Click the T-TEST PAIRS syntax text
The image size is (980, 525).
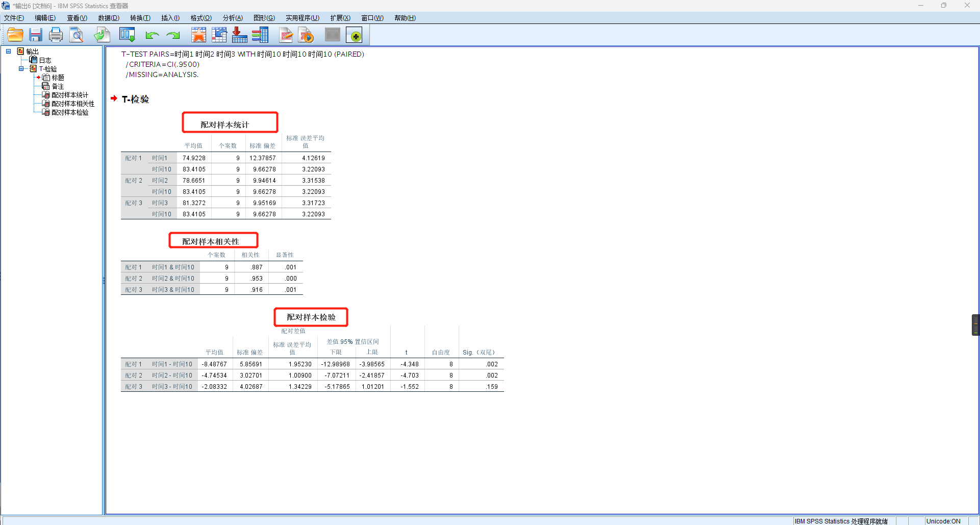[x=243, y=54]
